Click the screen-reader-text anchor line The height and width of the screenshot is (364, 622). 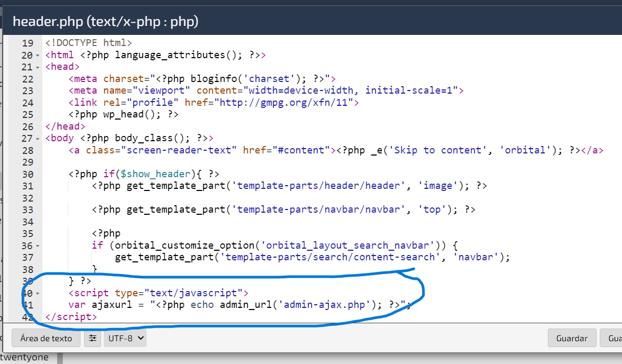(x=336, y=150)
